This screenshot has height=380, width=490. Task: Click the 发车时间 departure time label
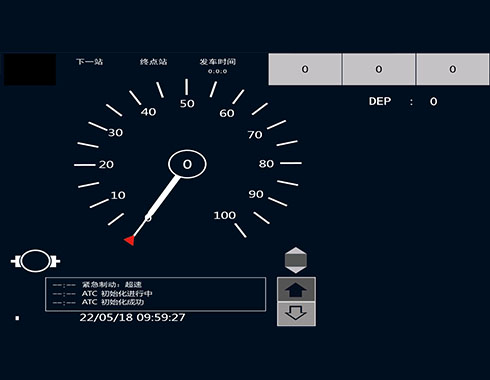point(218,62)
